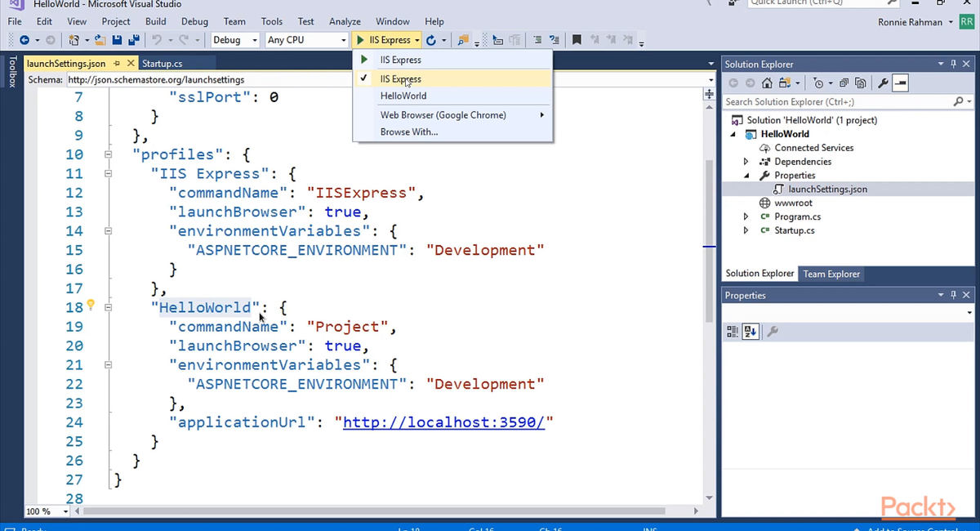980x531 pixels.
Task: Switch to the Startup.cs tab
Action: tap(162, 64)
